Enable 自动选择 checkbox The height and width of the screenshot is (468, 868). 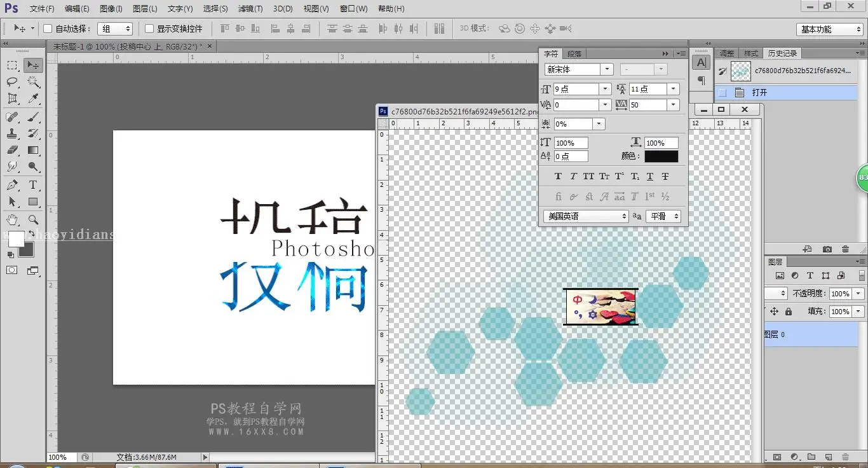[x=48, y=29]
